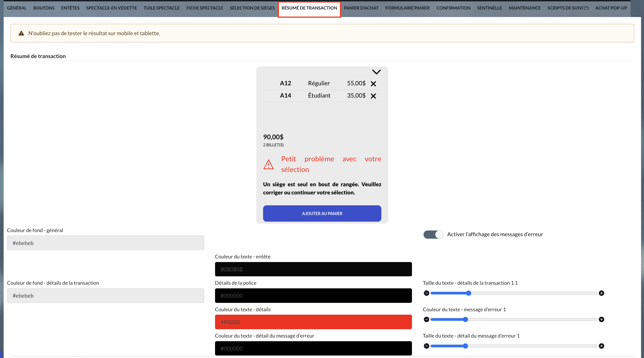Toggle the error messages display switch
Screen dimensions: 644x358
coord(433,234)
